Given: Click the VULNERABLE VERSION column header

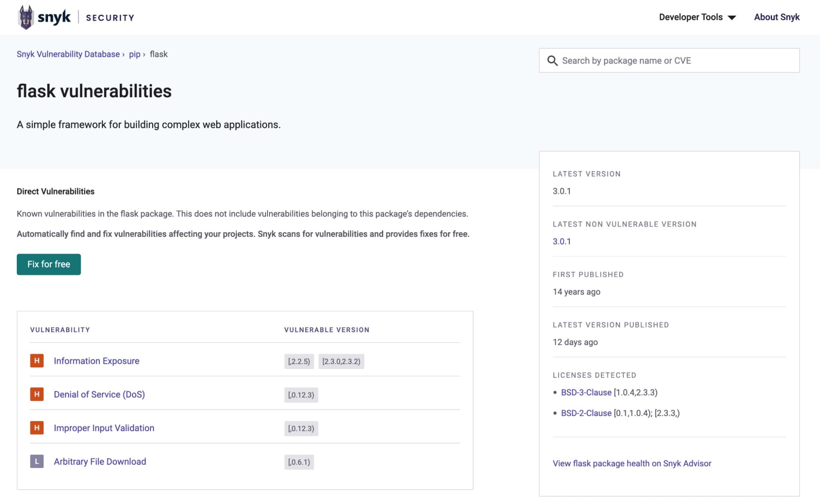Looking at the screenshot, I should (x=327, y=330).
